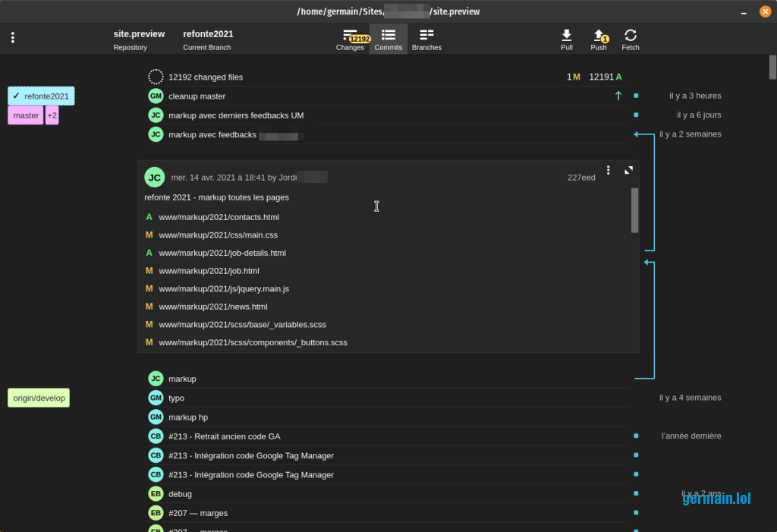
Task: Select the 12192 changed files row
Action: pos(206,77)
